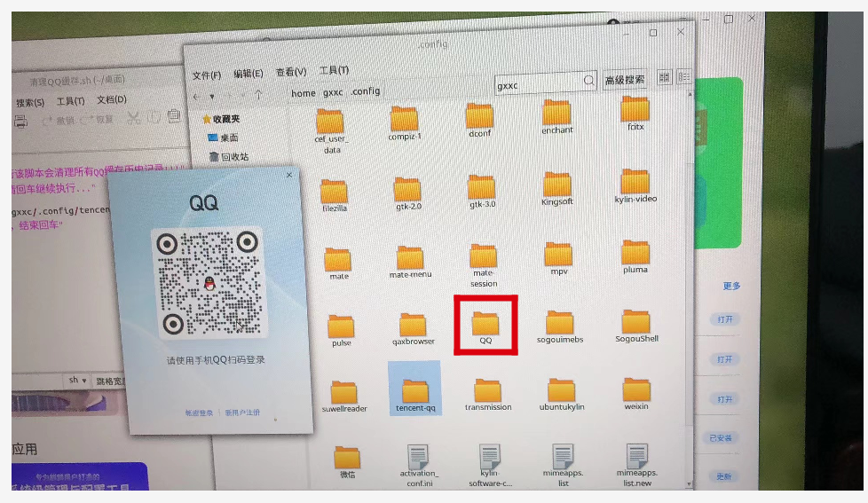The height and width of the screenshot is (503, 868).
Task: Click the 高级搜索 button
Action: coord(625,80)
